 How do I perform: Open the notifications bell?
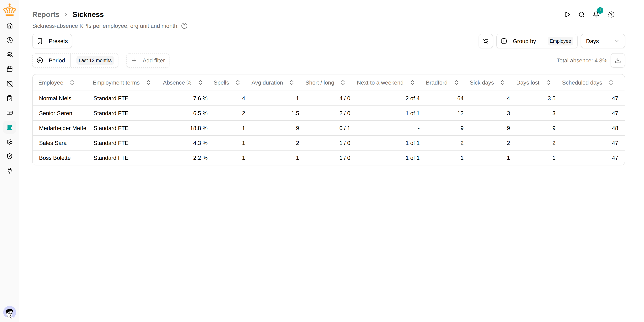click(596, 14)
